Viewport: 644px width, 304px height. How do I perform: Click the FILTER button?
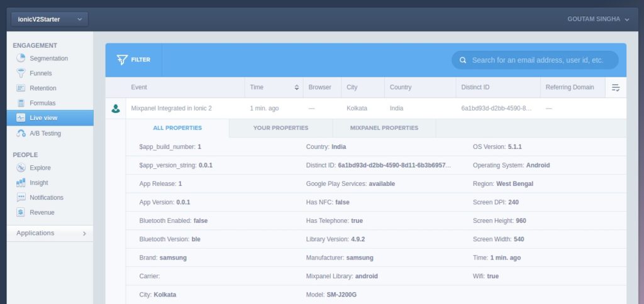(x=134, y=60)
